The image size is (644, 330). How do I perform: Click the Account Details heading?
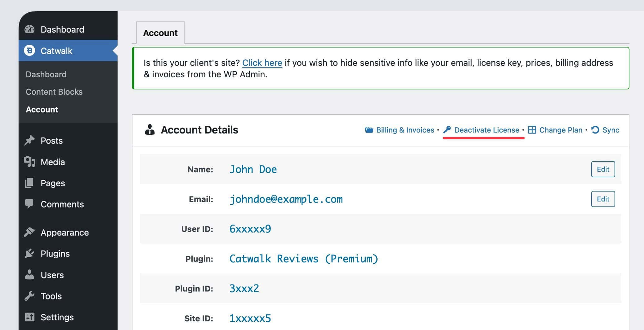[199, 130]
